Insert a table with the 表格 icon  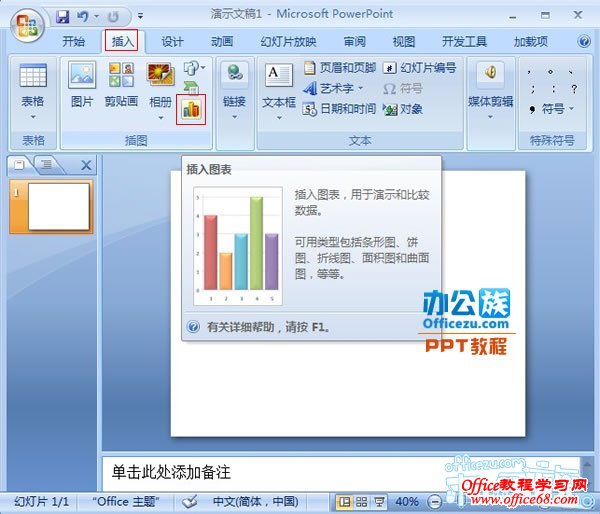click(x=33, y=75)
